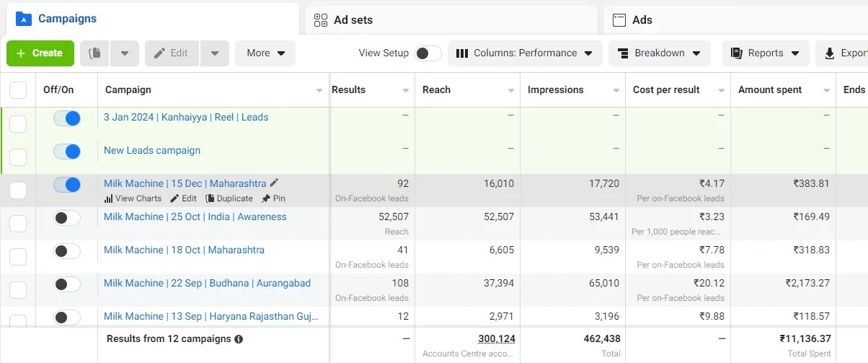Open the Columns: Performance dropdown

coord(524,53)
